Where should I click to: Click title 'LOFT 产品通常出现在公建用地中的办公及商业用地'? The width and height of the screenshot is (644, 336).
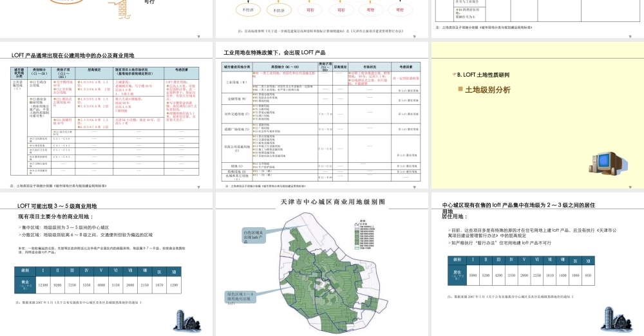point(73,55)
